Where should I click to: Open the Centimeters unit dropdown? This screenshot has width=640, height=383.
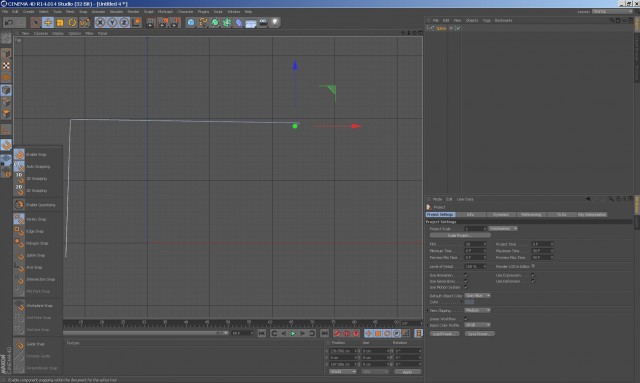(503, 229)
